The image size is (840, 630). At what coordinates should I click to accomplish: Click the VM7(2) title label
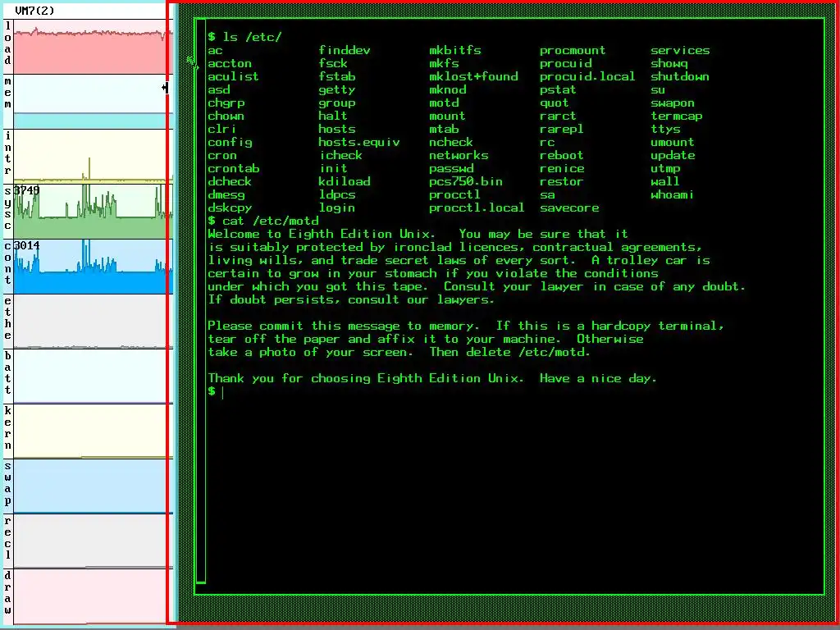[x=34, y=10]
